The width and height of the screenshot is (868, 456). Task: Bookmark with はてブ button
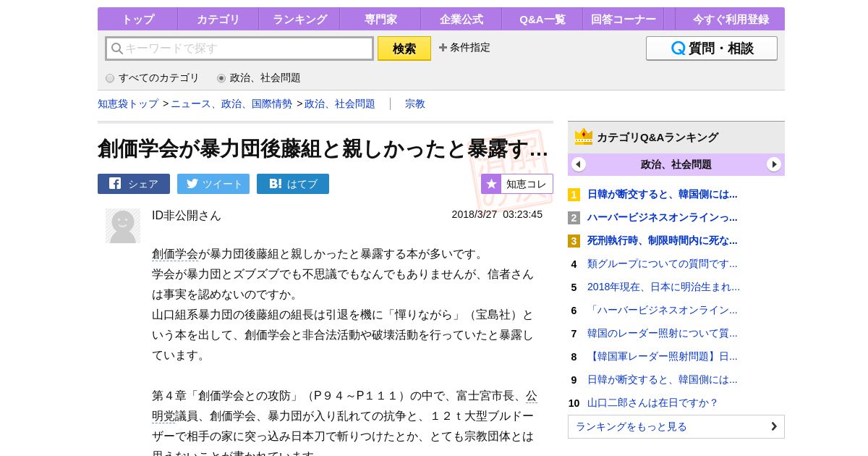pyautogui.click(x=293, y=184)
